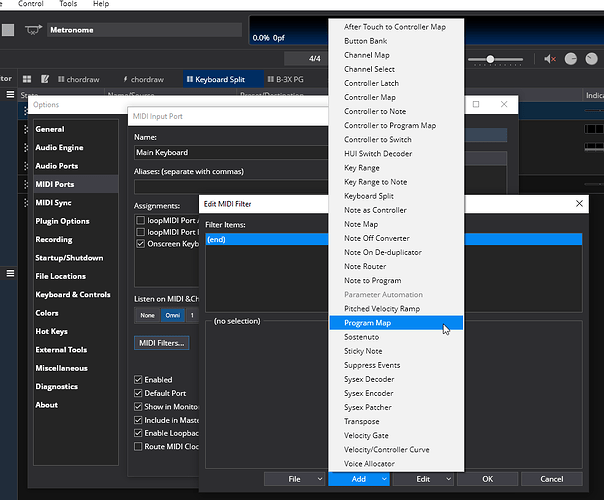
Task: Toggle the second loopMIDI Port checkbox
Action: coord(141,232)
